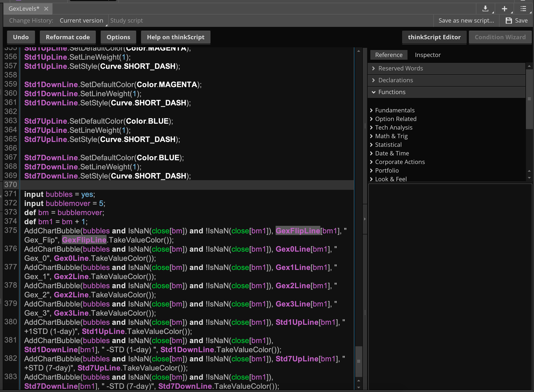Click the code editor scrollbar thumb
Image resolution: width=534 pixels, height=392 pixels.
pos(359,361)
